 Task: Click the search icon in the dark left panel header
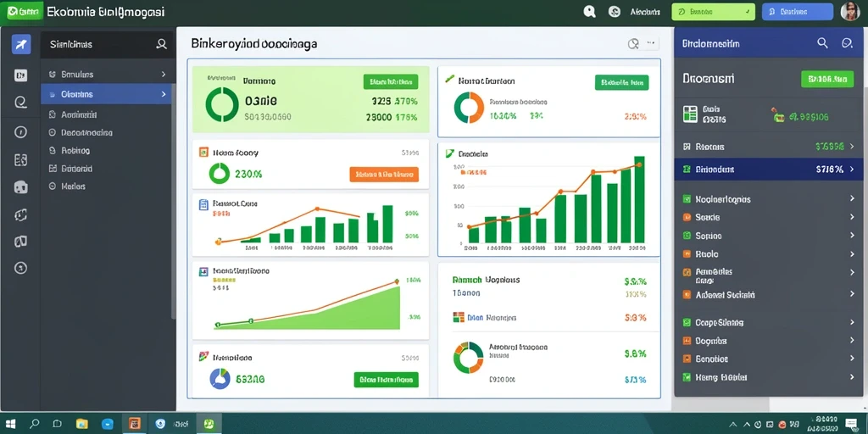tap(161, 44)
